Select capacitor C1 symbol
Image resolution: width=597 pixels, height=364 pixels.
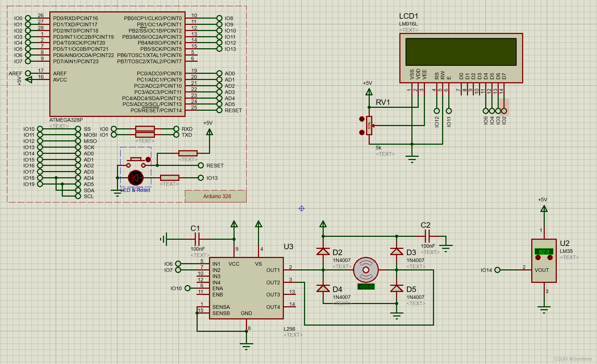coord(197,239)
